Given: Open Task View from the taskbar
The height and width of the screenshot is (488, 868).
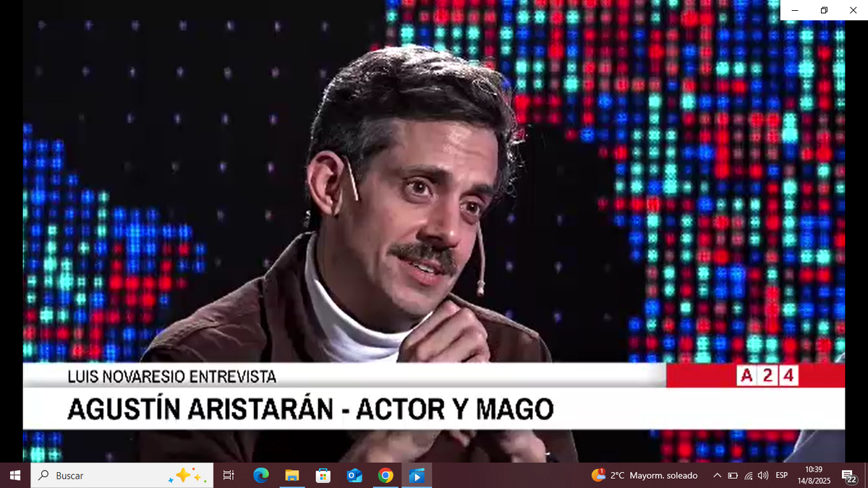Looking at the screenshot, I should tap(229, 475).
